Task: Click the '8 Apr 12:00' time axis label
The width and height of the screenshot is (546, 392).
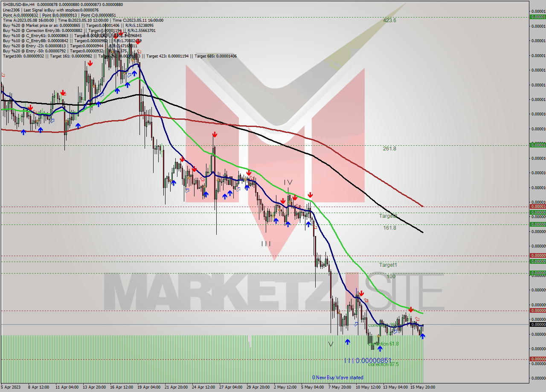Action: tap(39, 387)
